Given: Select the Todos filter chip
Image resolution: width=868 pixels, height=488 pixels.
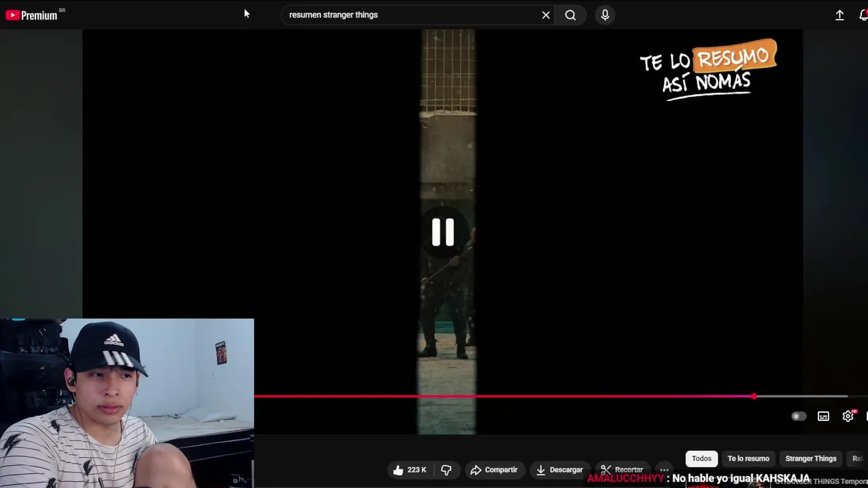Looking at the screenshot, I should pyautogui.click(x=701, y=459).
